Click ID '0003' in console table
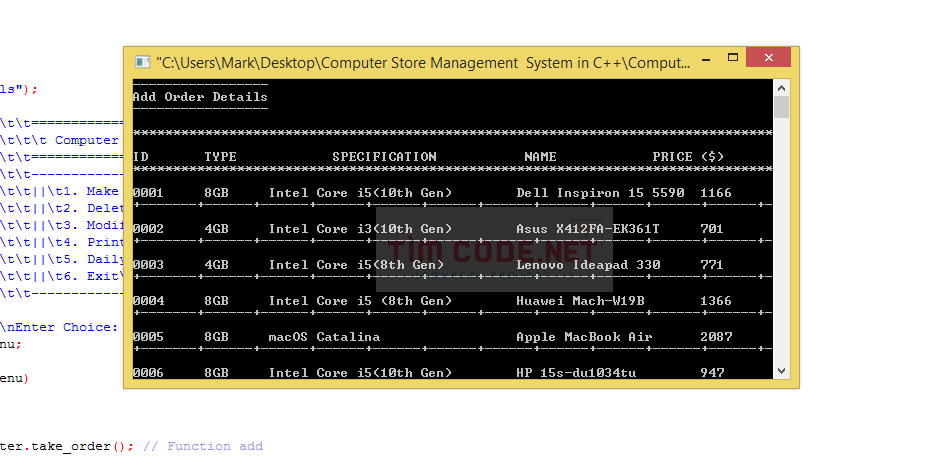The height and width of the screenshot is (460, 950). point(148,265)
